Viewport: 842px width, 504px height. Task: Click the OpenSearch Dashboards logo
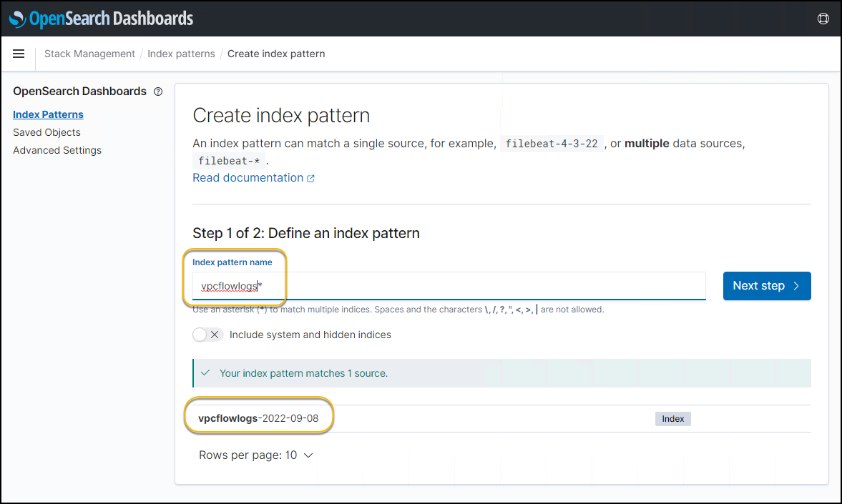(101, 19)
